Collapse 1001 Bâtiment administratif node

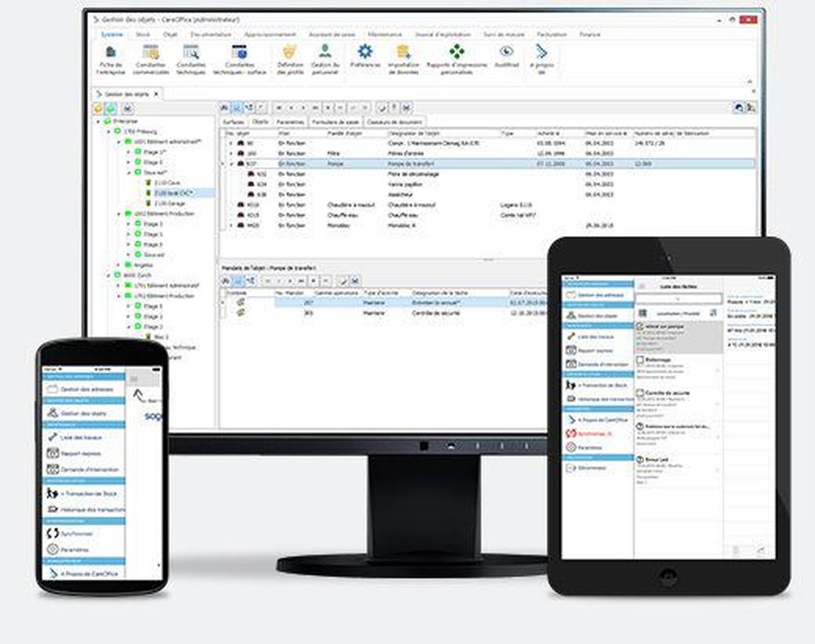tap(118, 141)
